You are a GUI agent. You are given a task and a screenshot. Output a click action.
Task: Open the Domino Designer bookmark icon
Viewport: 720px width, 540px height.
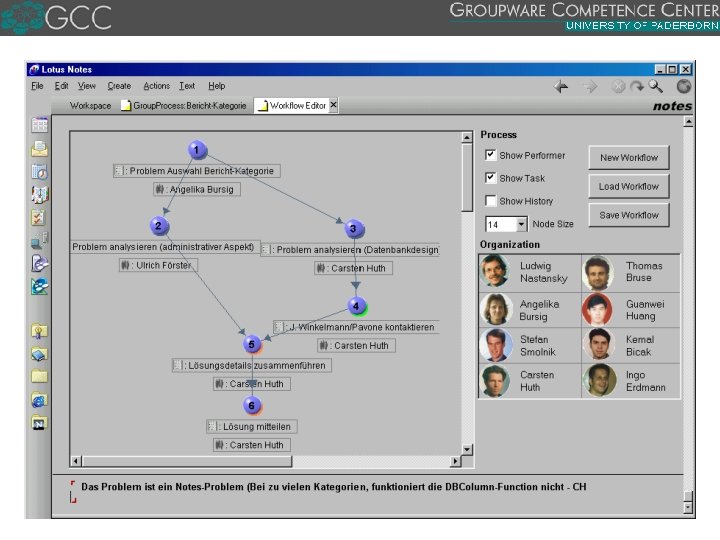point(39,263)
